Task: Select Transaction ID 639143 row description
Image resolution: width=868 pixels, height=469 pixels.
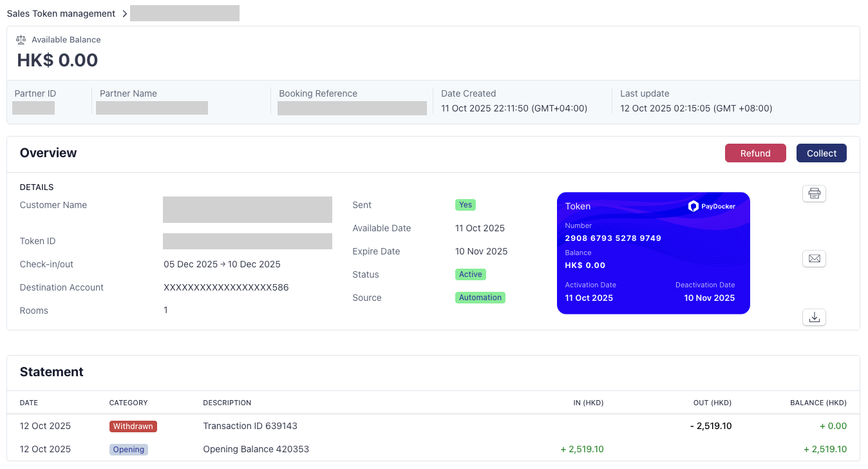Action: [250, 426]
